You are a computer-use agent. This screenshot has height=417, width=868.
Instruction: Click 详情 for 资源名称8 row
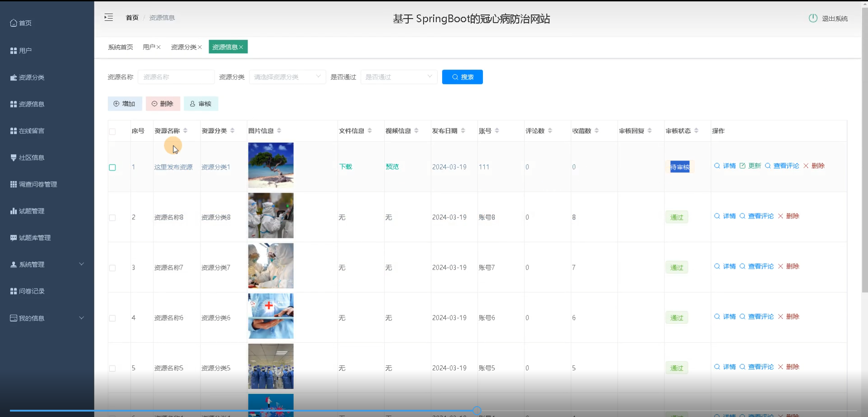[x=725, y=216]
